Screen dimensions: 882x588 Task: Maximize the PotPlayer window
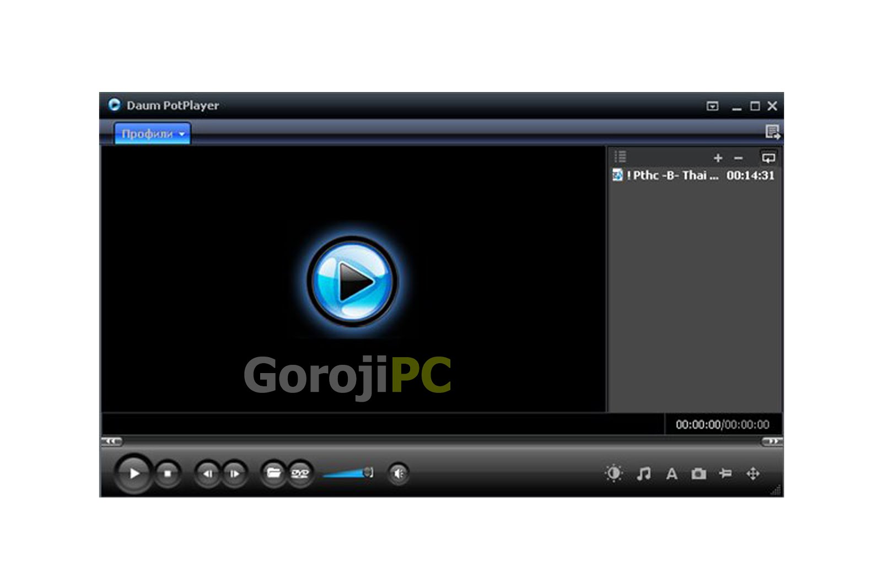point(755,106)
